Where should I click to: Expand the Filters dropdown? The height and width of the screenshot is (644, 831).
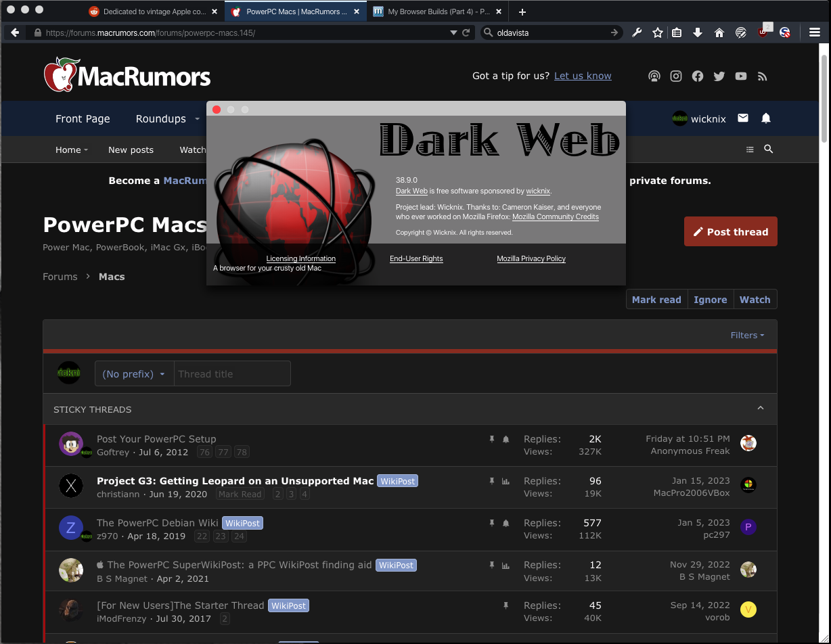click(x=748, y=336)
